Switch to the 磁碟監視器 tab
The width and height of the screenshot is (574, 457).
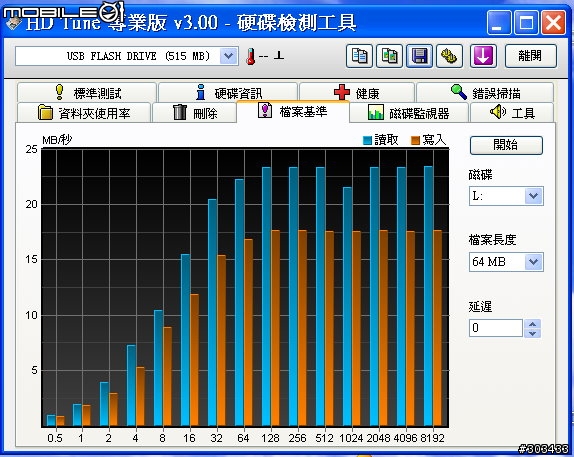[409, 113]
